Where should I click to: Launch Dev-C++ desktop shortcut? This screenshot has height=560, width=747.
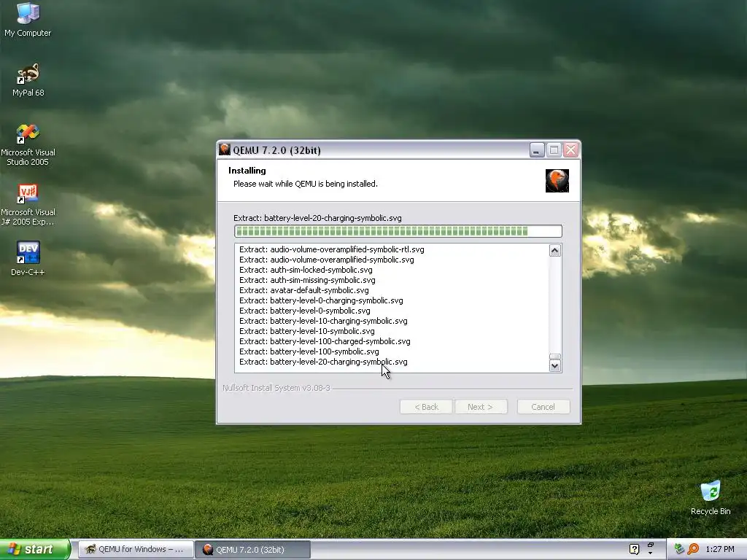pyautogui.click(x=28, y=259)
